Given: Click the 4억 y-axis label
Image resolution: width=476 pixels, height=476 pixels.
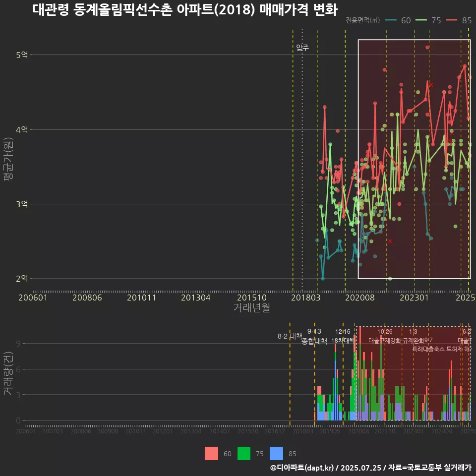Looking at the screenshot, I should pyautogui.click(x=22, y=129).
